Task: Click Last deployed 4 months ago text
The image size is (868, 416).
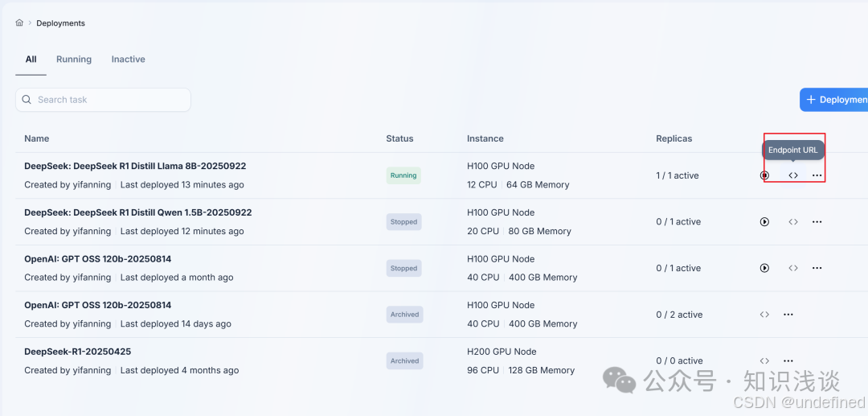Action: (x=179, y=370)
